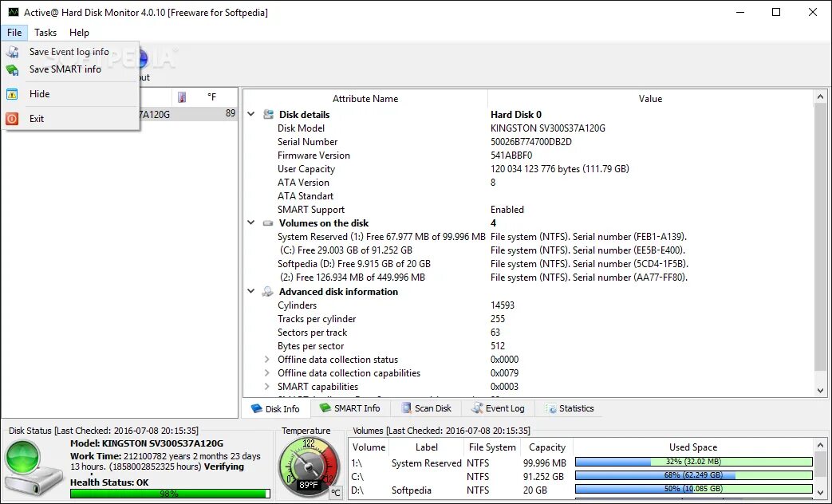Click the temperature gauge dial
832x504 pixels.
tap(309, 467)
